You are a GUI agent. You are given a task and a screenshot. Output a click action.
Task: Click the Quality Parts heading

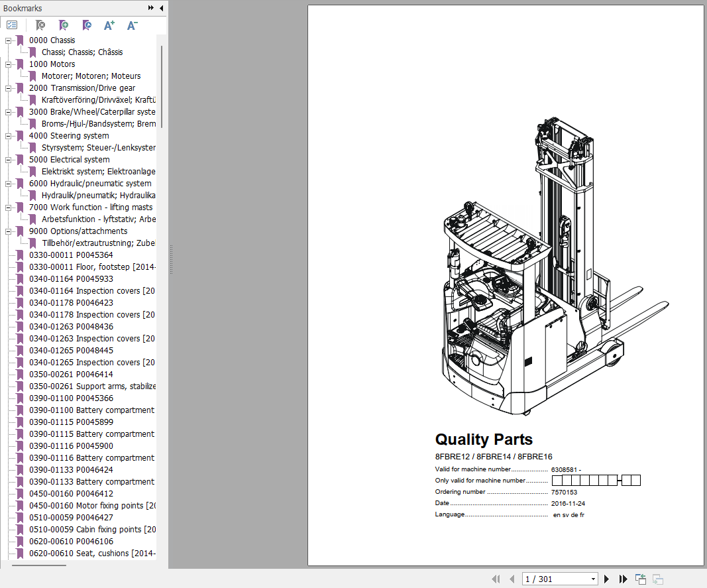coord(484,440)
